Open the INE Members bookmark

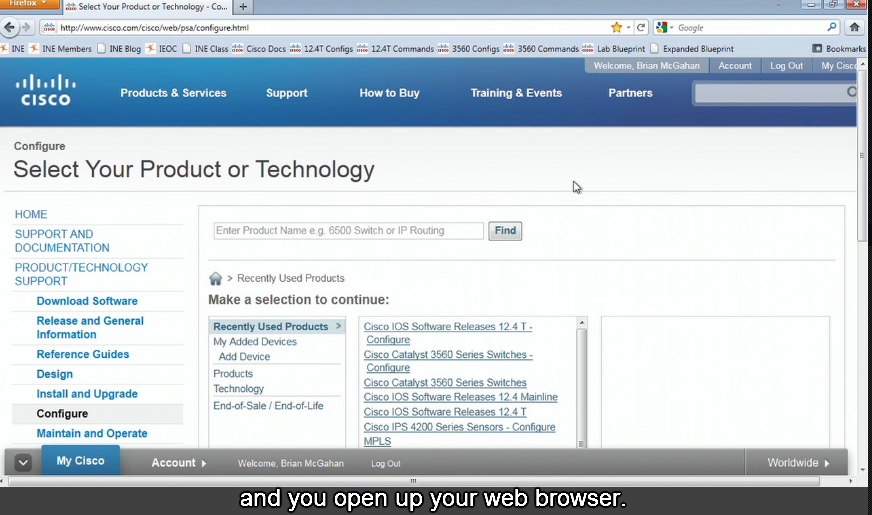click(60, 48)
